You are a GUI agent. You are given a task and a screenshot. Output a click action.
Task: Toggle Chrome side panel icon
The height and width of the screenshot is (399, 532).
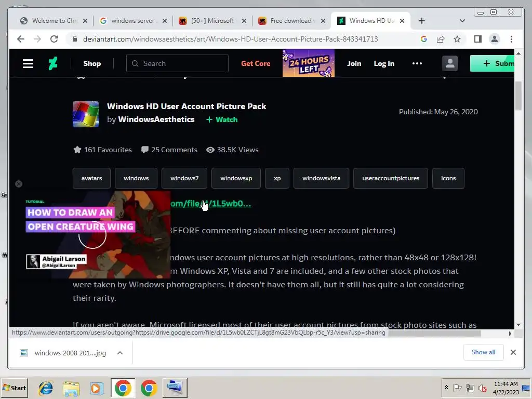478,39
